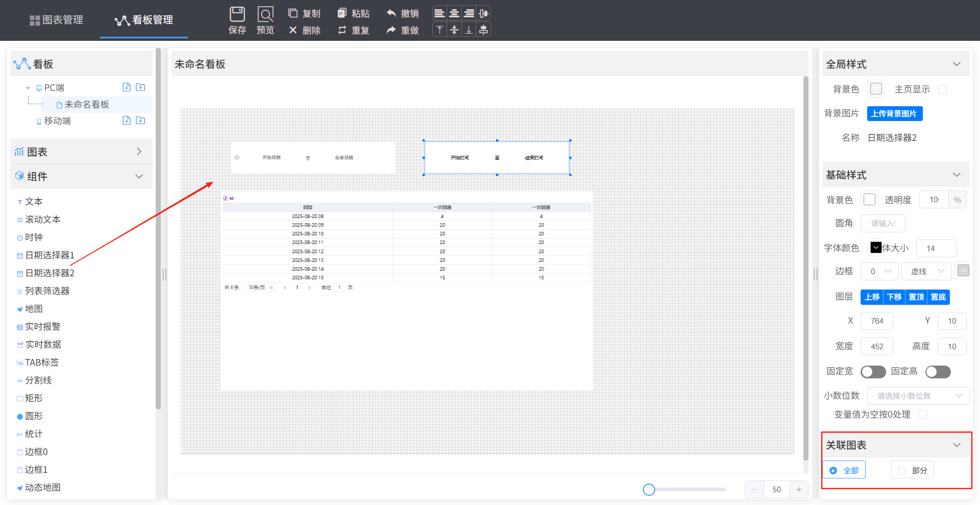Expand the 图表 section

(139, 152)
